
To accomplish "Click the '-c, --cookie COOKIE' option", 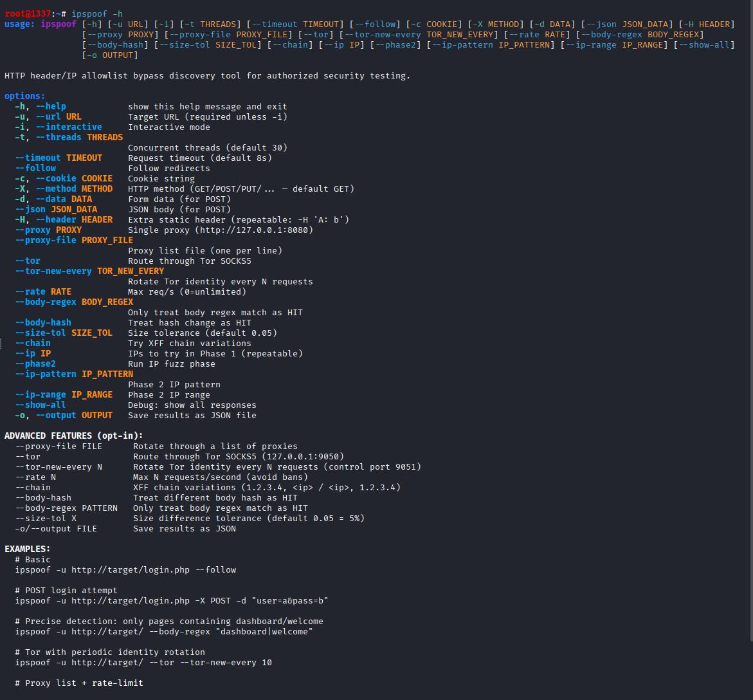I will [64, 178].
